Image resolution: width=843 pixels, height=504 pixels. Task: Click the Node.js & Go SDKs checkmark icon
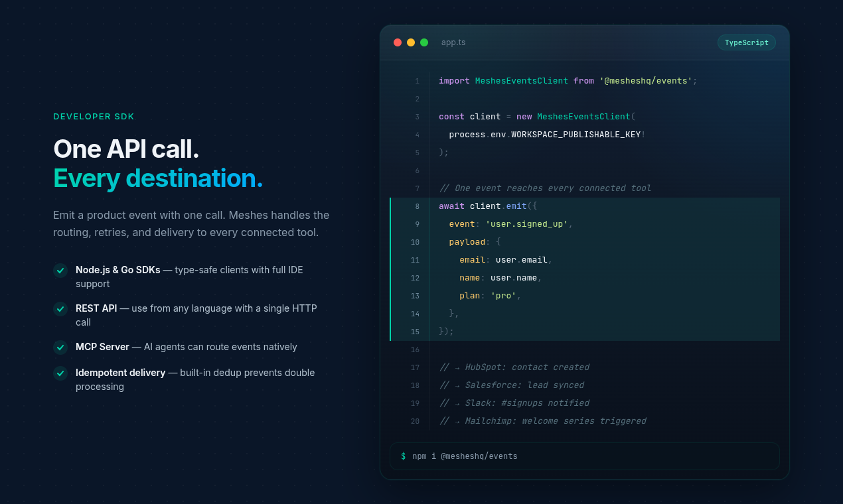pyautogui.click(x=60, y=271)
